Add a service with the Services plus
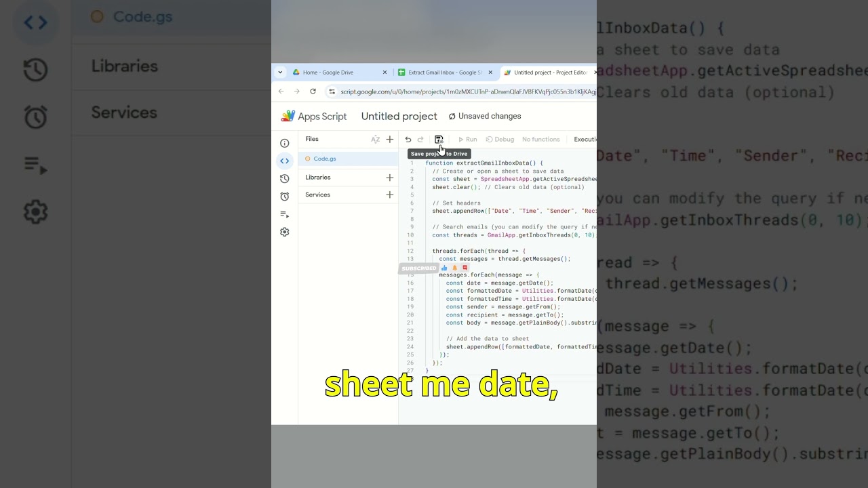The height and width of the screenshot is (488, 868). coord(390,195)
